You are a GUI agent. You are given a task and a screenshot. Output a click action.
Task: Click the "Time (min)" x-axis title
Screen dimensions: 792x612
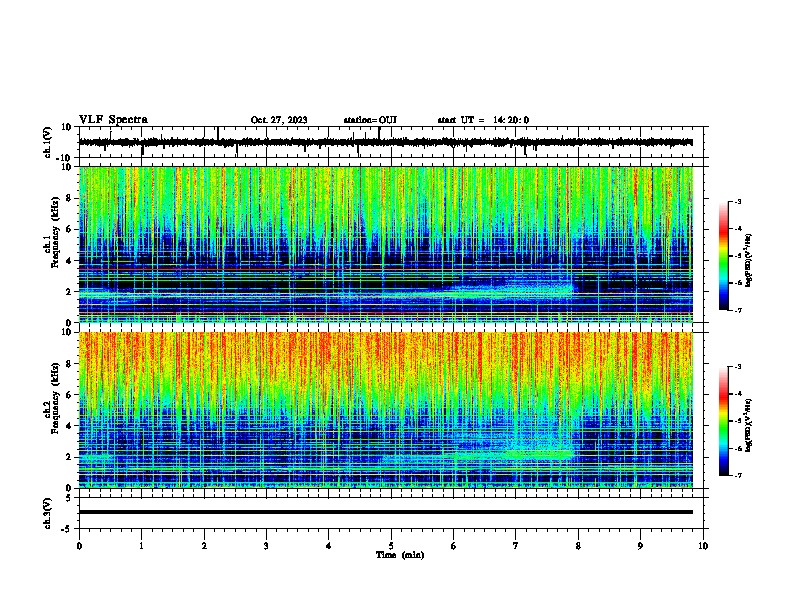(400, 555)
